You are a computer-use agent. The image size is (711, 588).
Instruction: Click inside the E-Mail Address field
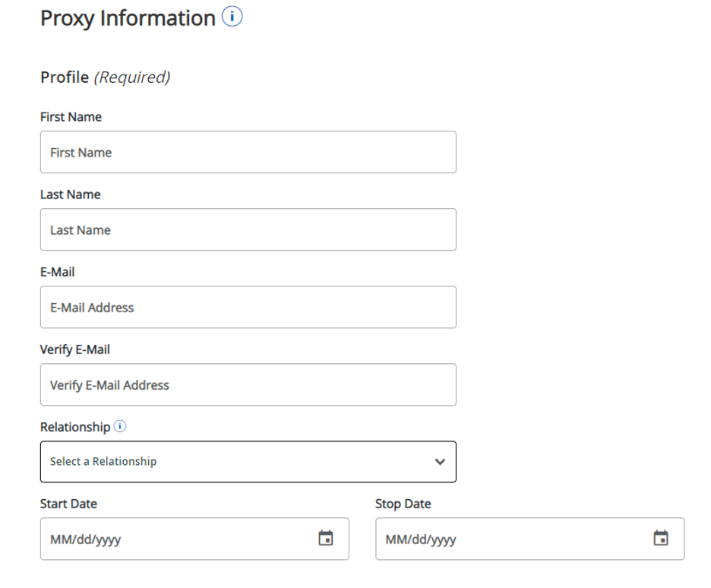pyautogui.click(x=248, y=307)
